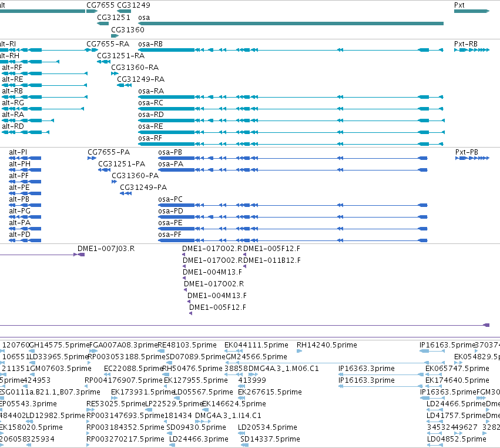Select protein label osa-PA
Image resolution: width=500 pixels, height=448 pixels.
coord(170,164)
